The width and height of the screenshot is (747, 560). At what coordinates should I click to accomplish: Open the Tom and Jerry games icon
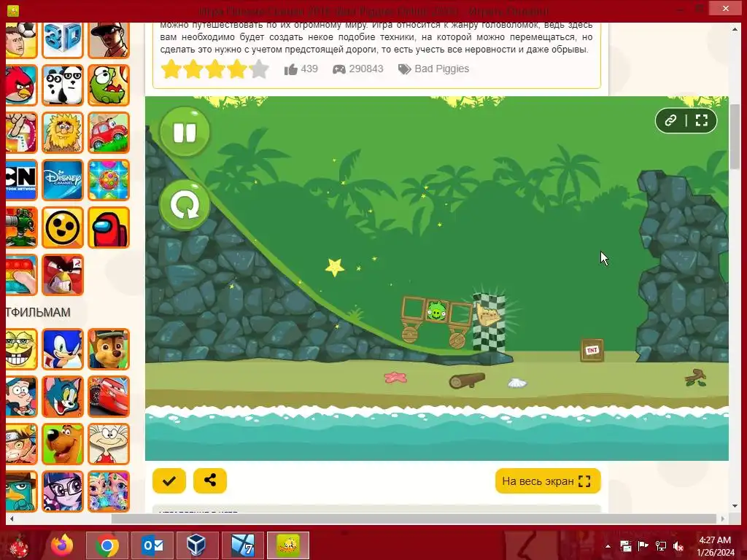click(63, 397)
